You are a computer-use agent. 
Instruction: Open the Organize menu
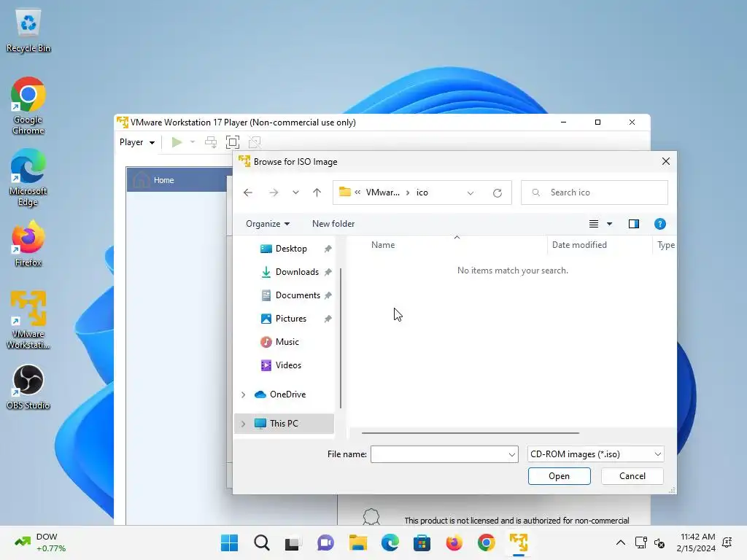tap(268, 224)
